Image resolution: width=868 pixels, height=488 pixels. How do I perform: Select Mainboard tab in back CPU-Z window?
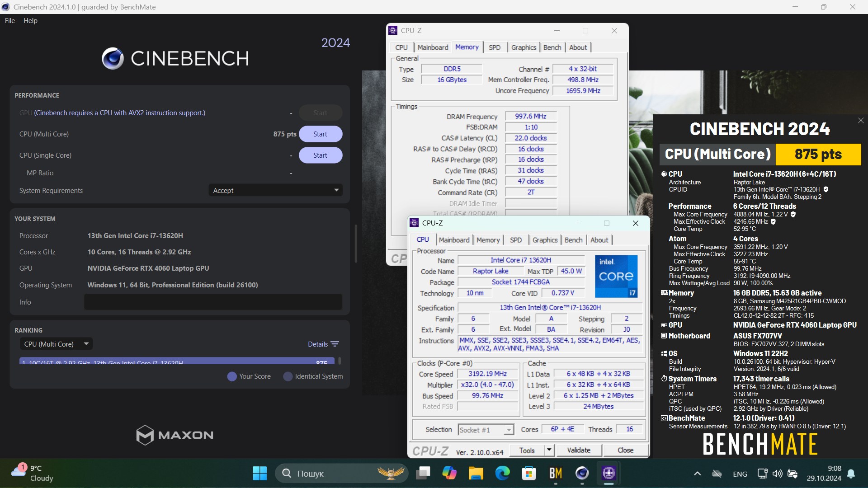[433, 47]
